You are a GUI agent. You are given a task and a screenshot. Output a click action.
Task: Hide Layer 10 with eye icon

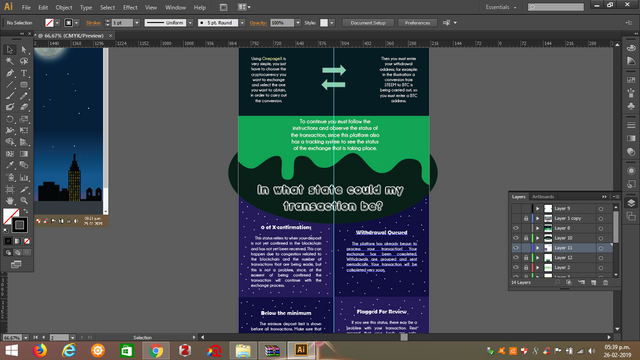click(x=516, y=238)
